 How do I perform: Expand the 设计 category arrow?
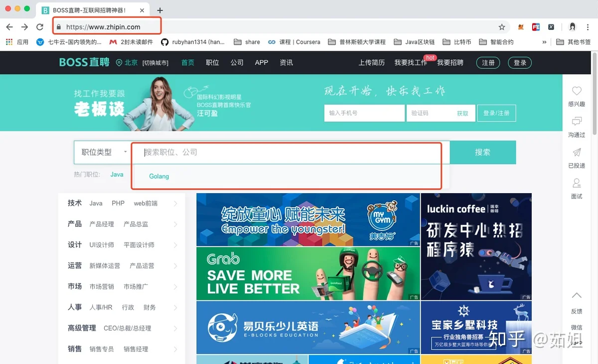(x=175, y=245)
